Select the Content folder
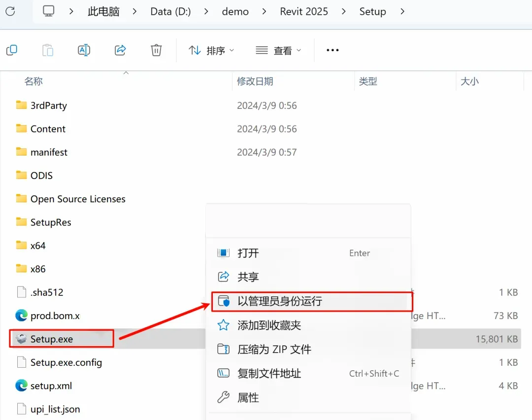 click(x=48, y=129)
